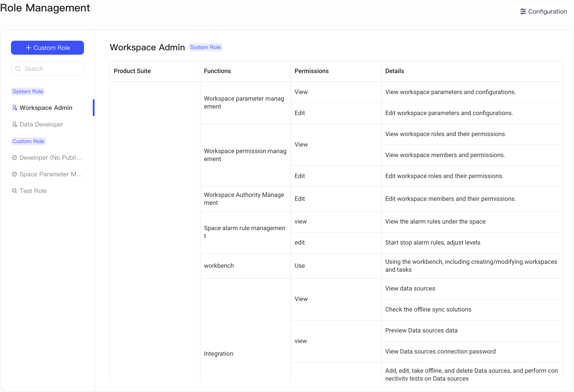Open the Developer (No Publi… custom role

pyautogui.click(x=47, y=157)
